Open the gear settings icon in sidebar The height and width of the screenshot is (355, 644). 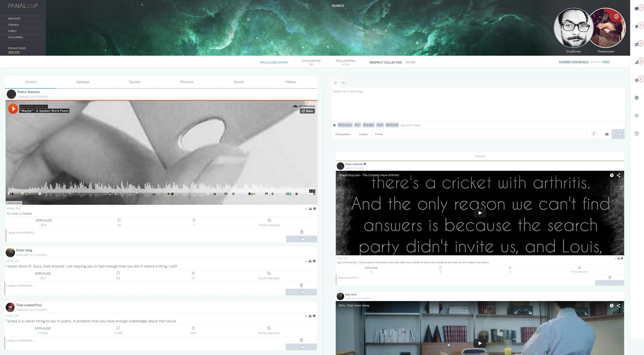point(637,98)
